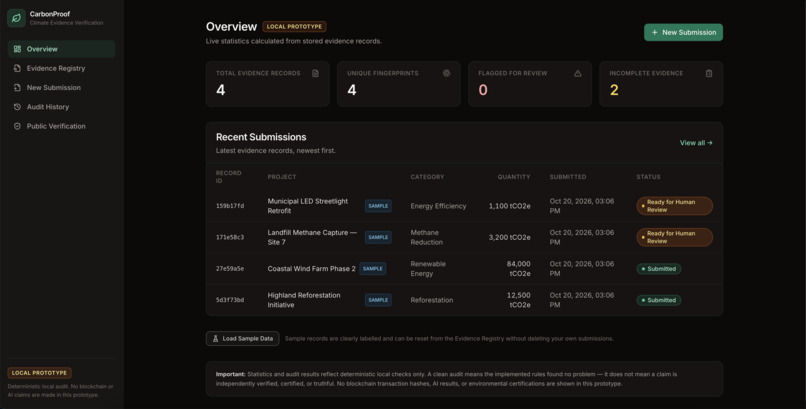Click the clipboard icon on Incomplete Evidence card

709,73
